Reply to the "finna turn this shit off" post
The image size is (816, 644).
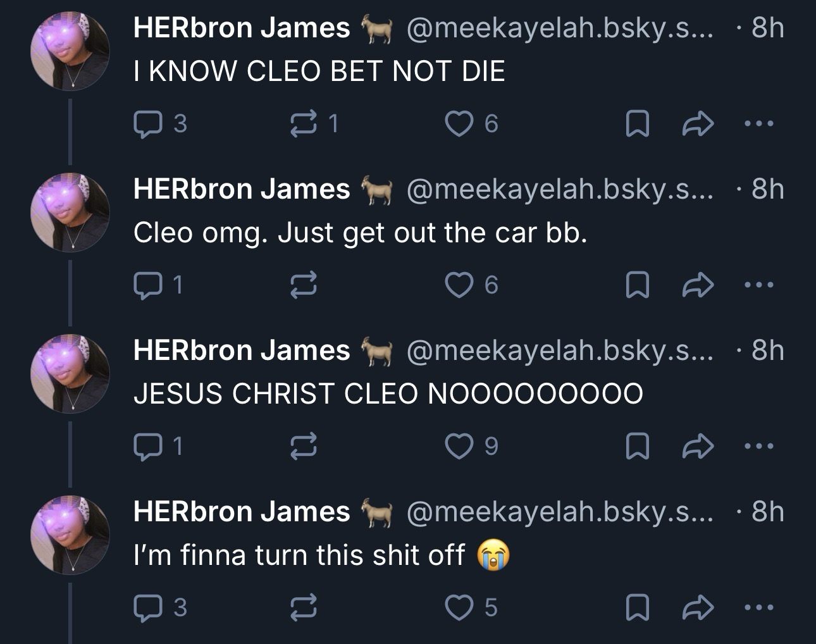[147, 608]
